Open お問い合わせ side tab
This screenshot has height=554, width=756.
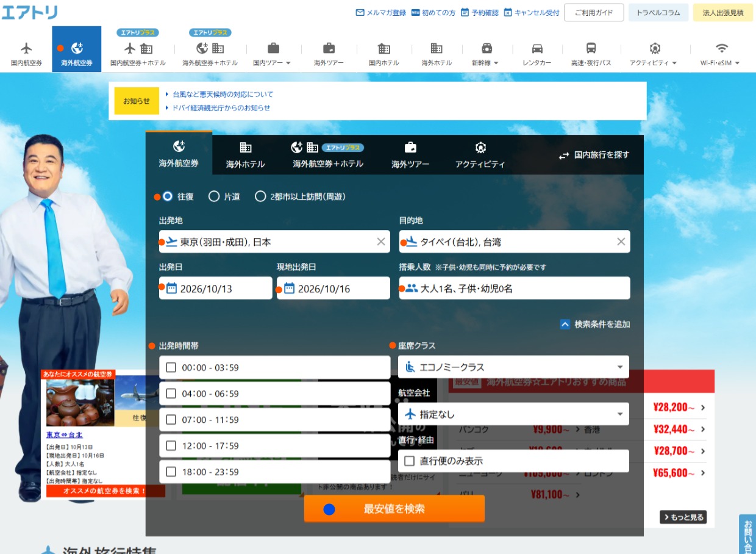tap(747, 535)
